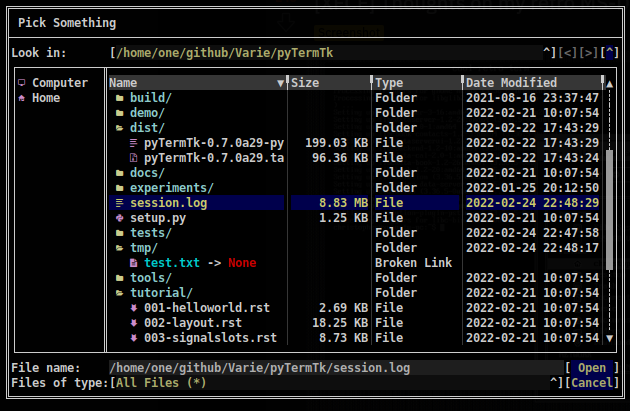Select the pyTermTk-0.7.0a29.ta file name
The width and height of the screenshot is (630, 411).
click(214, 158)
